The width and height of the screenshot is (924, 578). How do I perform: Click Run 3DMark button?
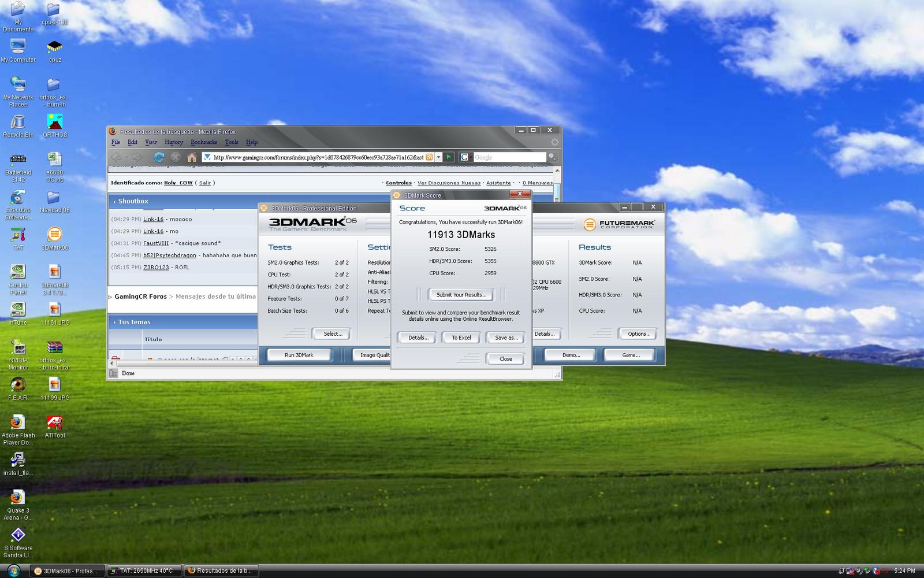pyautogui.click(x=299, y=355)
